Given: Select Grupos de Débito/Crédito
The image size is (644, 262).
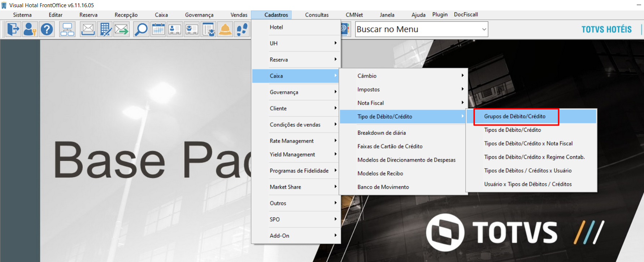Looking at the screenshot, I should point(531,116).
